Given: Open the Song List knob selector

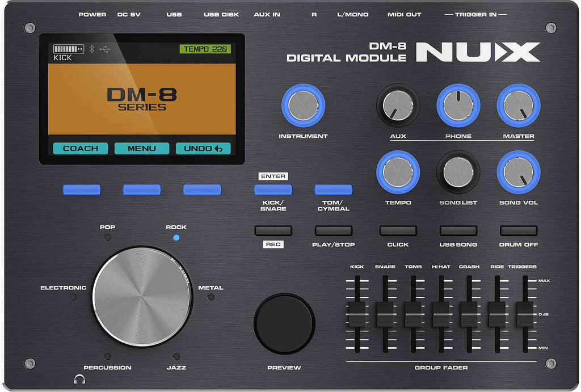Looking at the screenshot, I should pos(458,172).
